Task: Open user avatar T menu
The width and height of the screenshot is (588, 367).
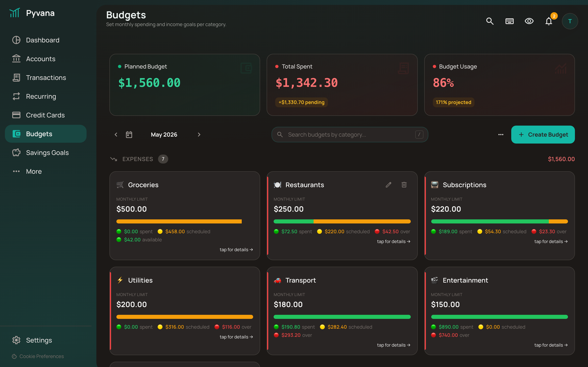Action: pyautogui.click(x=570, y=21)
